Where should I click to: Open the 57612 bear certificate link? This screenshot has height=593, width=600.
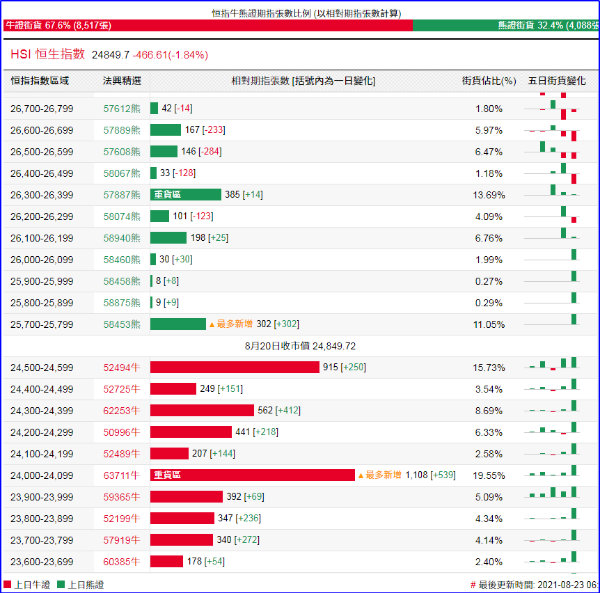[x=122, y=109]
